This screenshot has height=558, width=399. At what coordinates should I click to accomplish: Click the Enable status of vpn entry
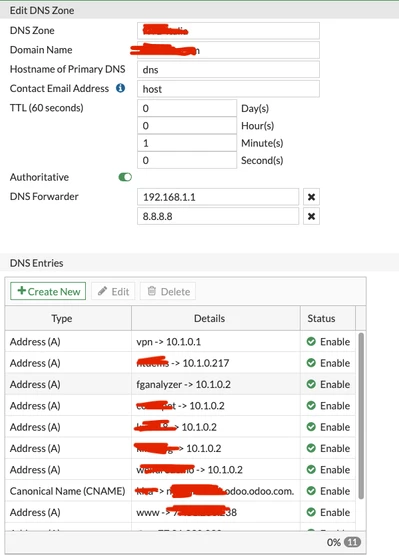328,342
